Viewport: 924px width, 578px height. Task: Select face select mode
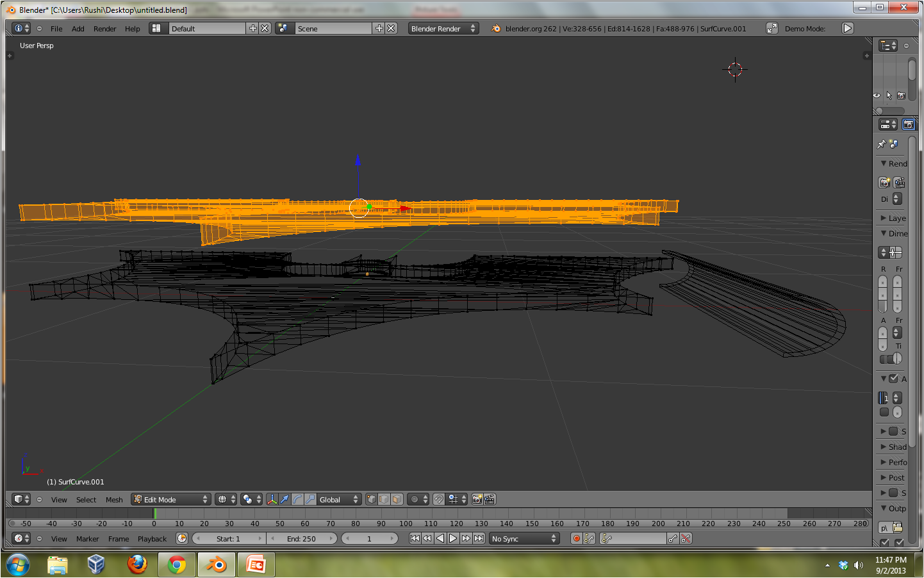(x=397, y=499)
